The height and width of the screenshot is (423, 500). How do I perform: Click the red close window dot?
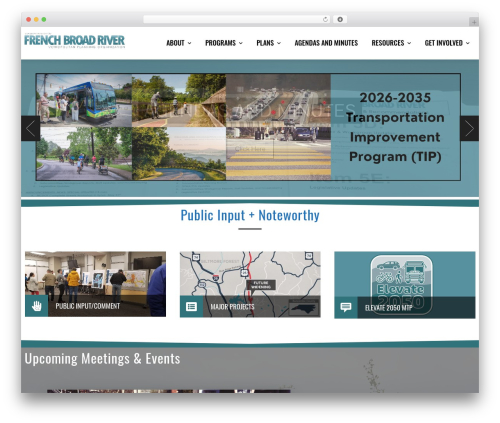tap(29, 19)
